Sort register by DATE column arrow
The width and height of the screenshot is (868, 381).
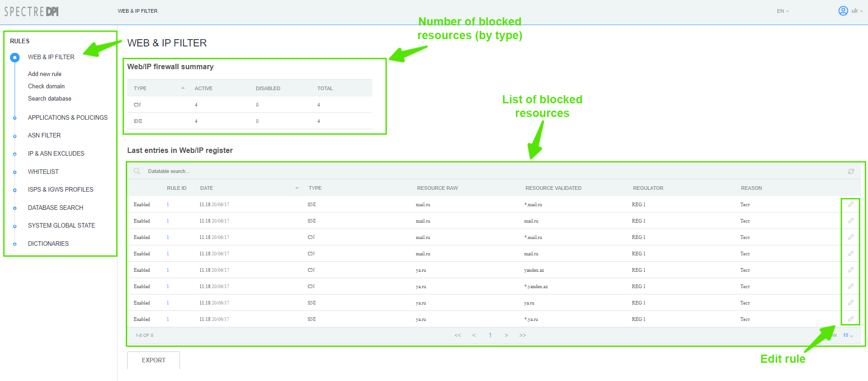click(297, 188)
